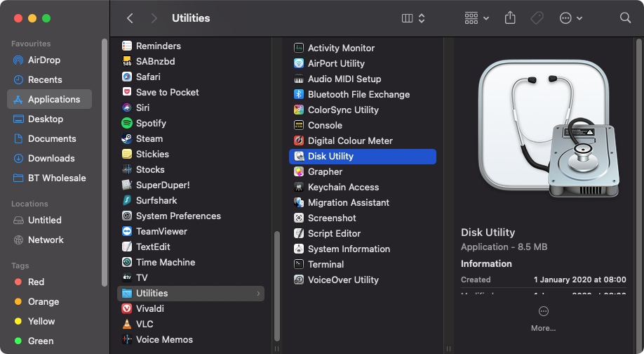Select the SABnzbd app

(191, 61)
